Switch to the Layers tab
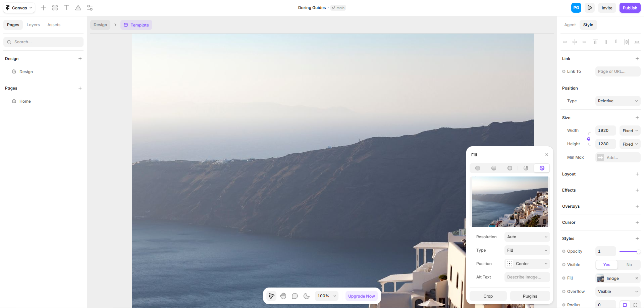Viewport: 644px width, 308px height. [33, 25]
